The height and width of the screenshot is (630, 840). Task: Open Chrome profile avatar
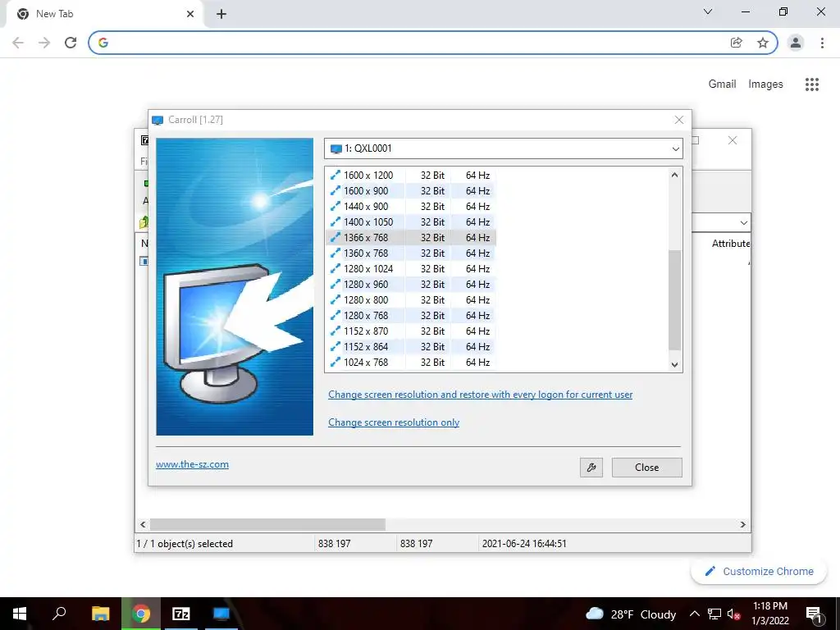pos(796,43)
